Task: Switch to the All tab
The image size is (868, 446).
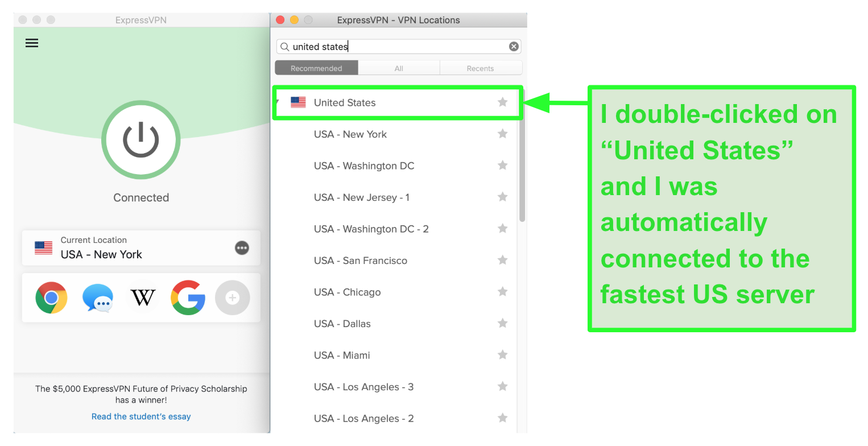Action: 399,68
